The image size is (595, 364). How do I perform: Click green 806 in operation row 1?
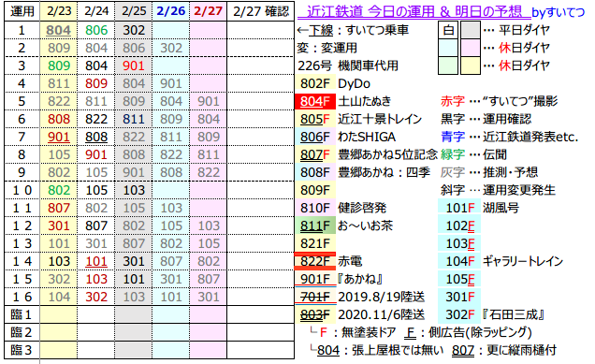tap(96, 30)
